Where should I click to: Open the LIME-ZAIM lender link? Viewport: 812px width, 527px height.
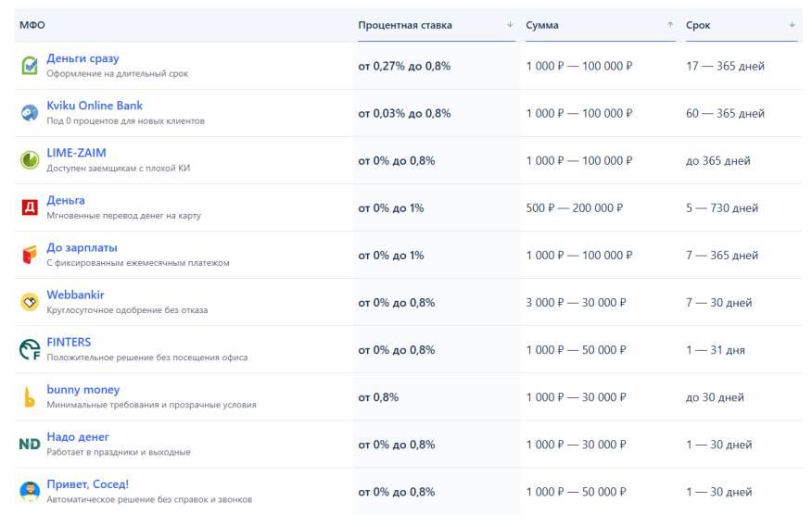[76, 153]
